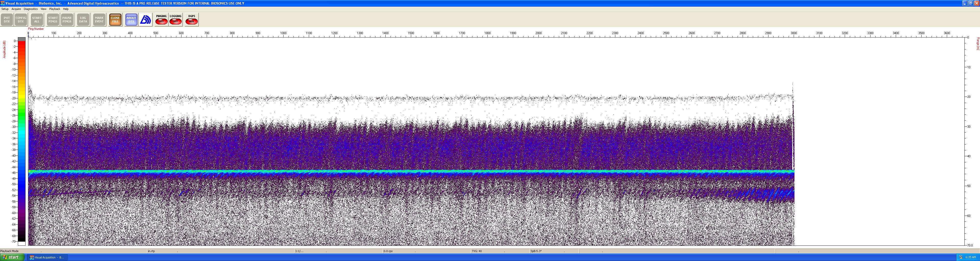Click ping 3000 on the ruler
Image resolution: width=980 pixels, height=261 pixels.
coord(794,33)
